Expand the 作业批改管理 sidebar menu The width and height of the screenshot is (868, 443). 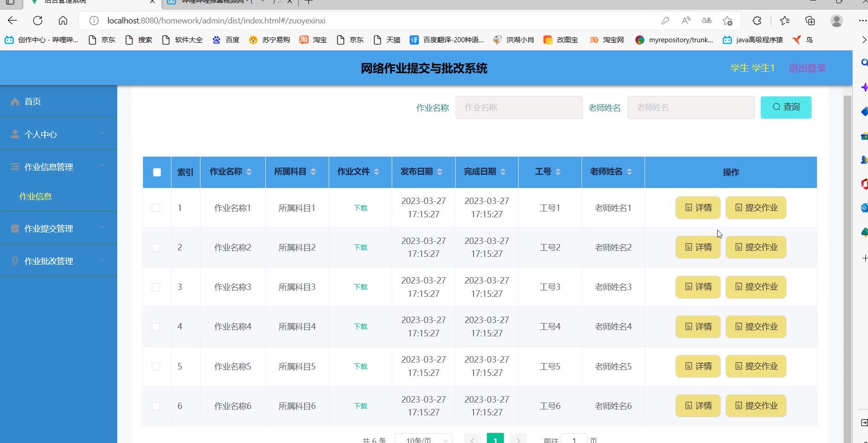click(x=58, y=261)
